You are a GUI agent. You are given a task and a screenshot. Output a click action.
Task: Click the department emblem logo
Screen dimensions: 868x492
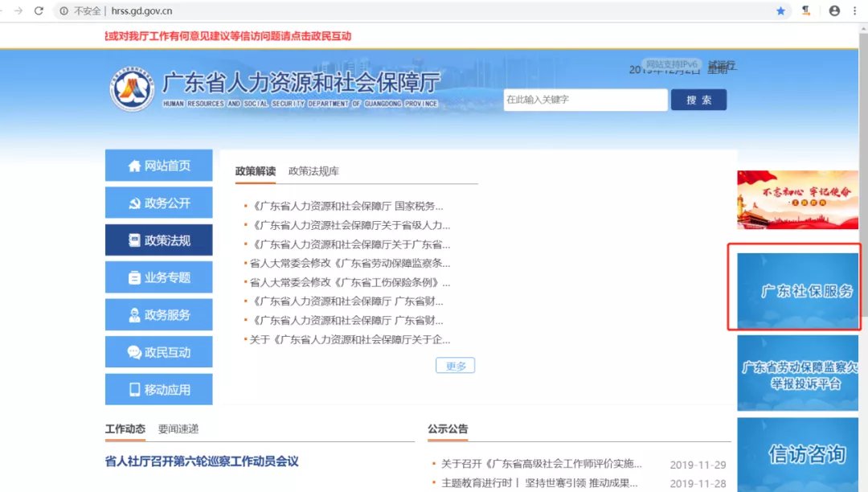tap(132, 90)
